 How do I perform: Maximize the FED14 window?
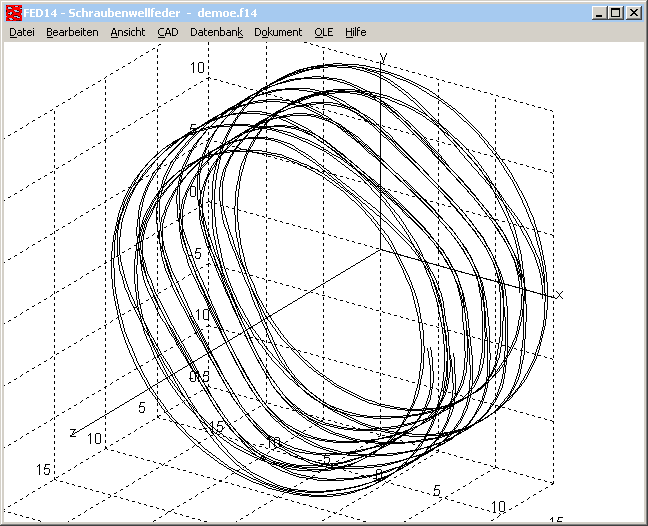[x=615, y=13]
